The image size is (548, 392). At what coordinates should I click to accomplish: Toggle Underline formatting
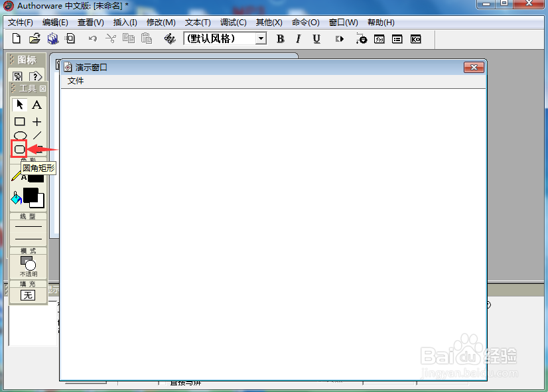click(x=316, y=38)
